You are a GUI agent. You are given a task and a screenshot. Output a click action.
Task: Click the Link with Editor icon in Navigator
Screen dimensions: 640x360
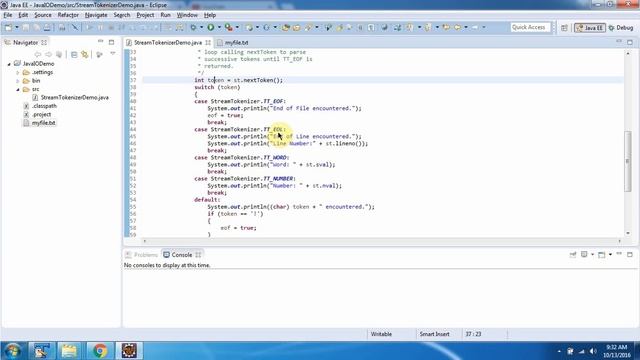tap(85, 54)
